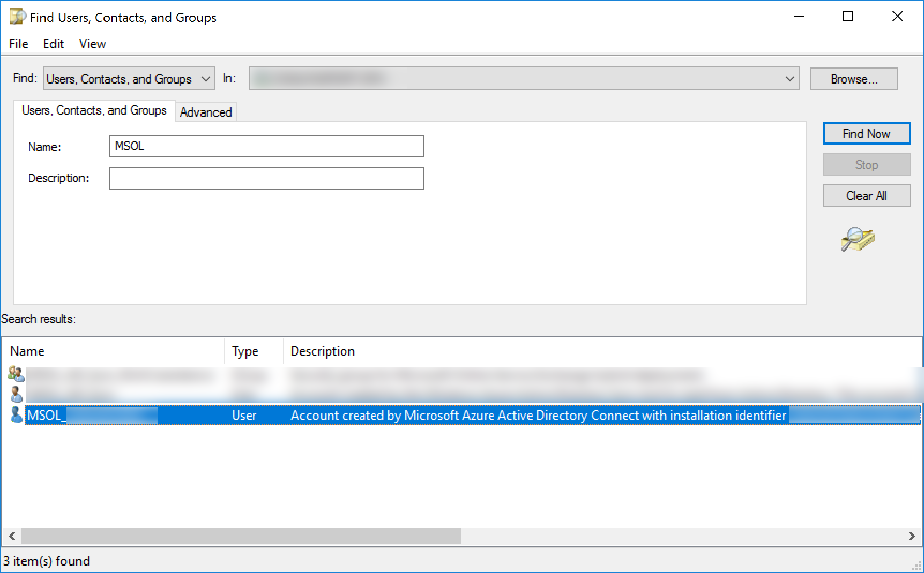
Task: Close the Find Users window
Action: click(898, 17)
